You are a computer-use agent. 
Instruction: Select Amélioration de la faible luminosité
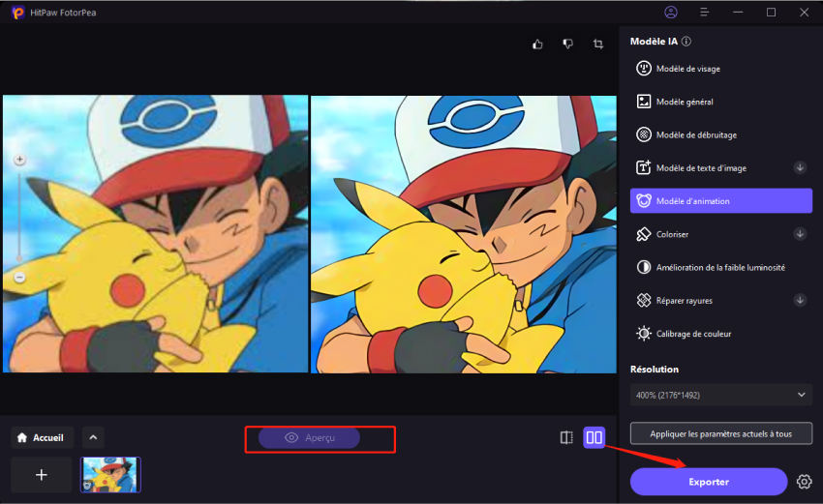click(721, 267)
